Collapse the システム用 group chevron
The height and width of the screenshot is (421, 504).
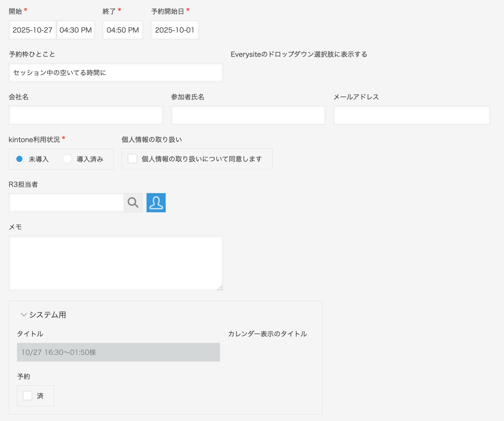coord(24,315)
